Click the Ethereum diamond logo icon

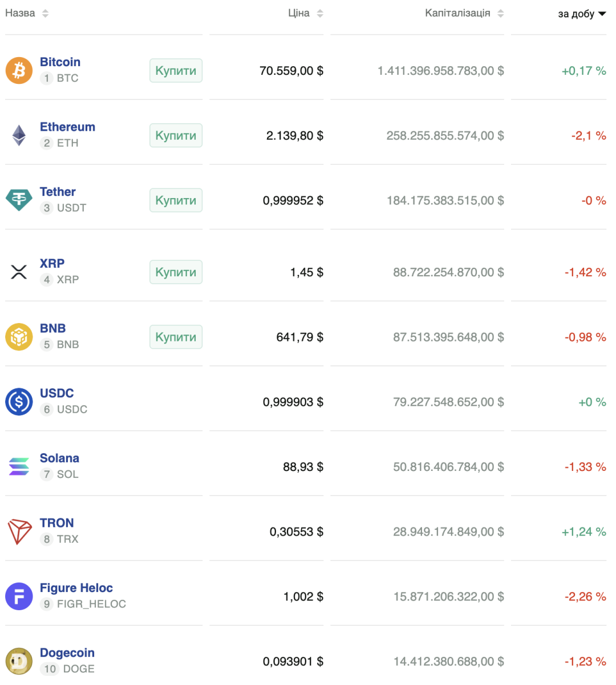[x=19, y=136]
